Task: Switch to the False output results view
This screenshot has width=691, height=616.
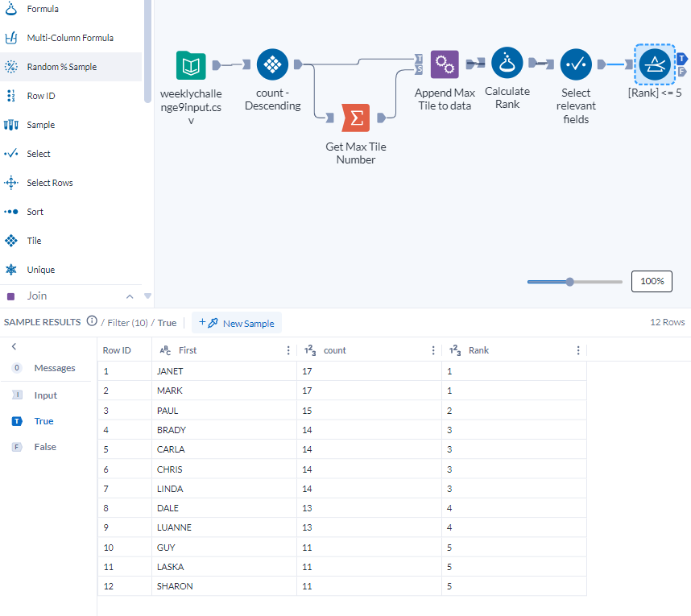Action: (x=44, y=446)
